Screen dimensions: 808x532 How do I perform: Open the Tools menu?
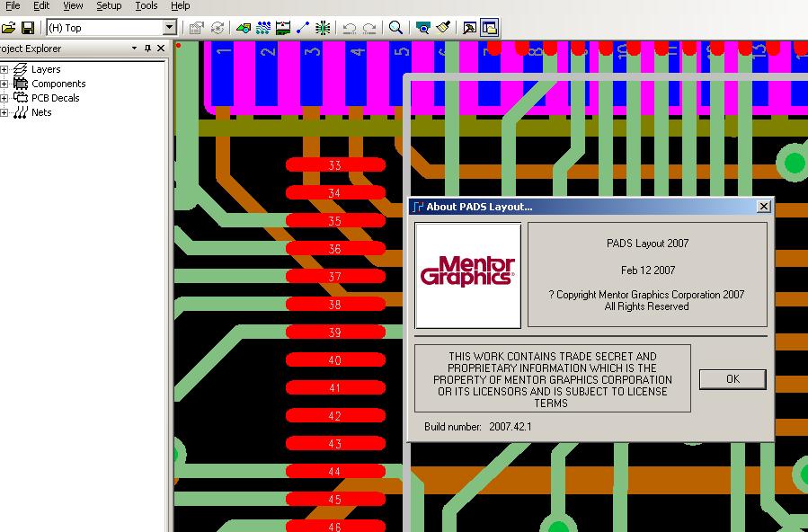pos(147,5)
